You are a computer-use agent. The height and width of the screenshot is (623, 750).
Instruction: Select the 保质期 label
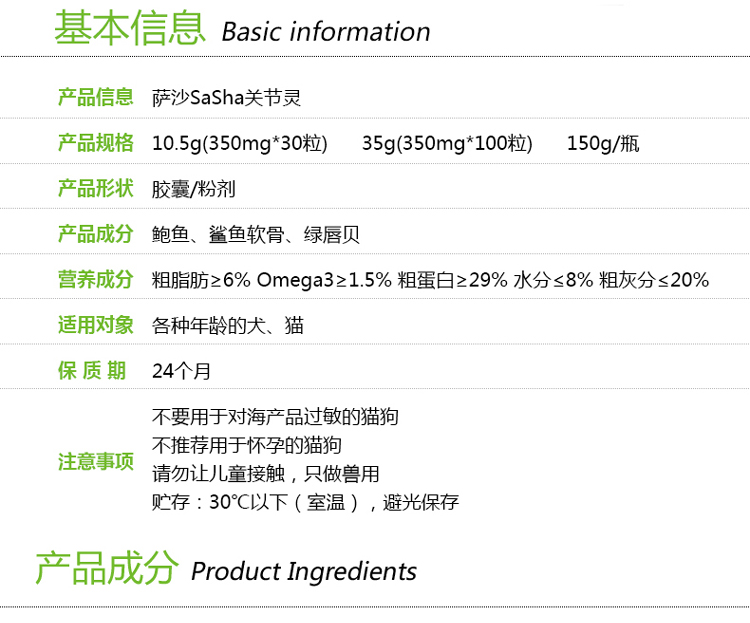(x=92, y=370)
